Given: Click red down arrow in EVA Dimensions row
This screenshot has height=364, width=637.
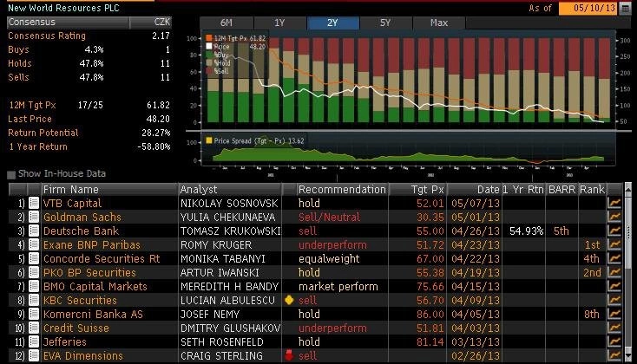Looking at the screenshot, I should click(289, 355).
